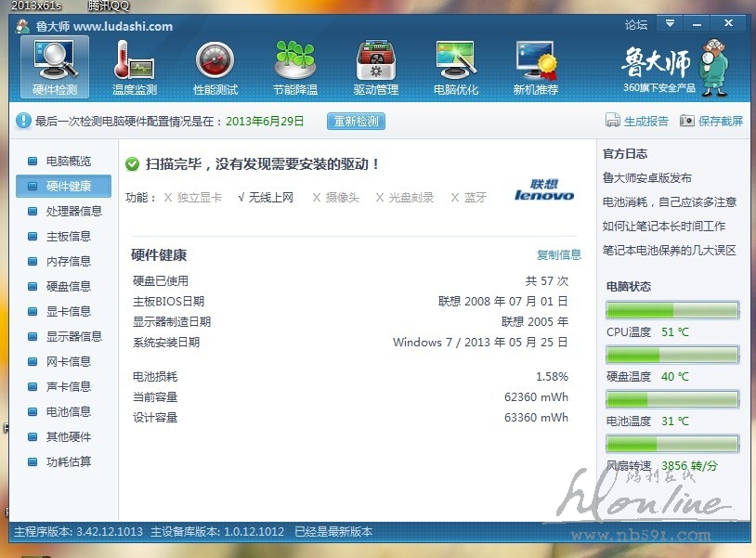Select 硬盘信息 in the left sidebar
The height and width of the screenshot is (558, 756).
[x=69, y=286]
